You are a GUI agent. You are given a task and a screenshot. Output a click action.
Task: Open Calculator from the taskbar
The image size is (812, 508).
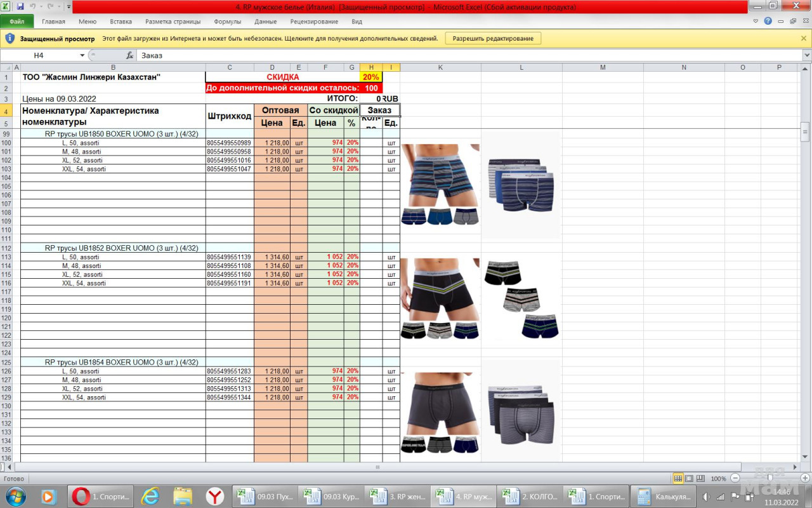[x=664, y=497]
